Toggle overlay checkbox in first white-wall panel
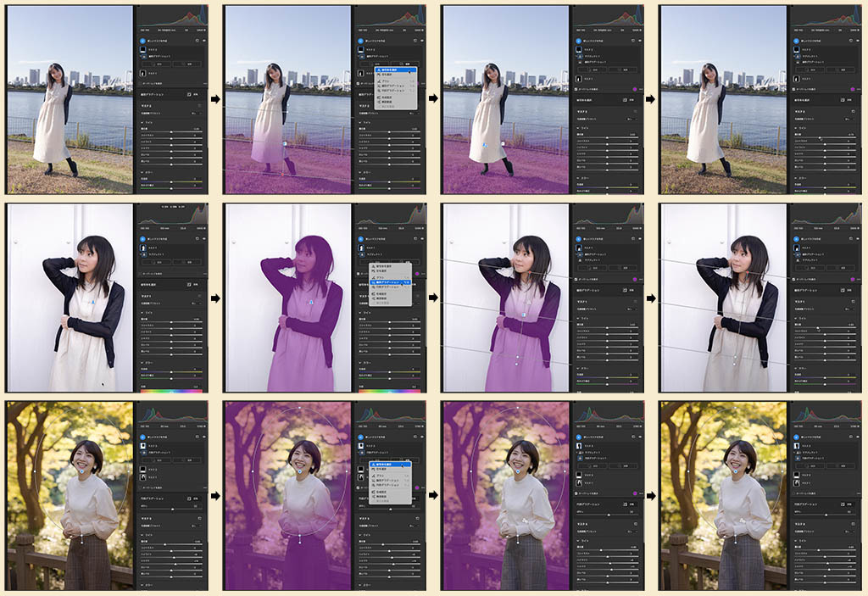The height and width of the screenshot is (596, 868). tap(140, 274)
